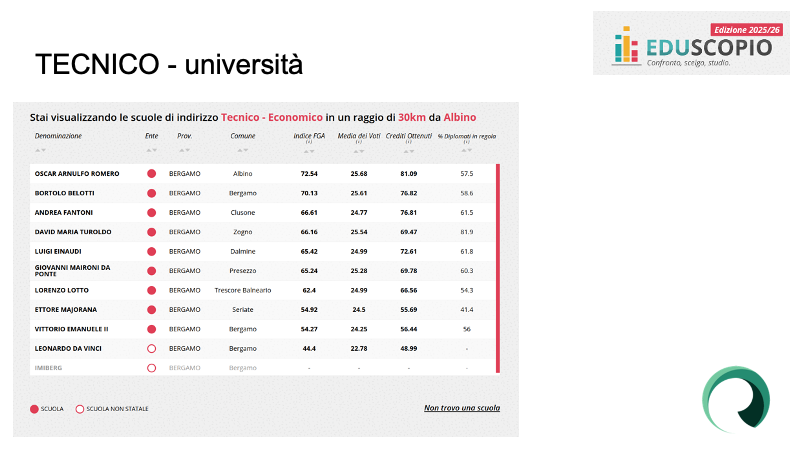Click the 'TECNICO - università' slide title
The width and height of the screenshot is (800, 450).
(x=169, y=64)
